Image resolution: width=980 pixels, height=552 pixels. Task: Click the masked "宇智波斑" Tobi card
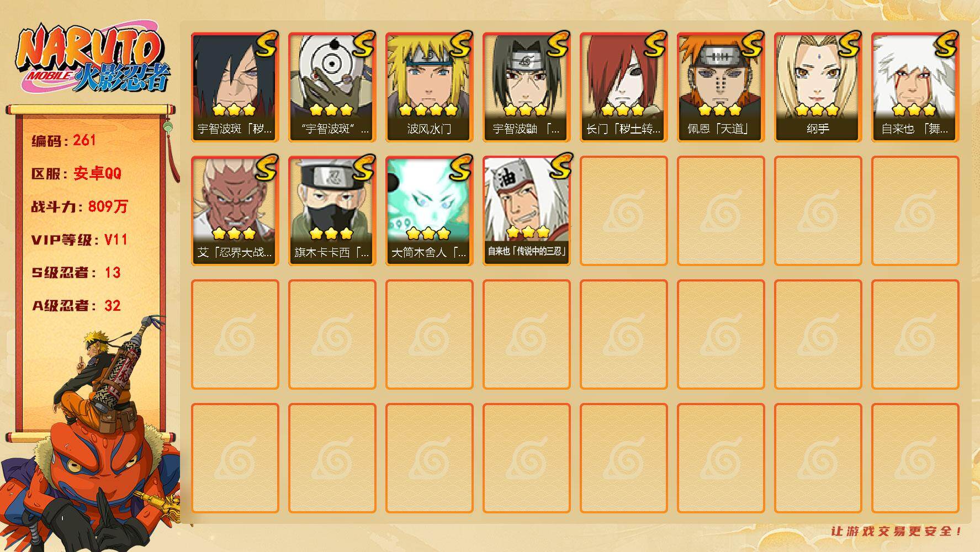point(332,87)
